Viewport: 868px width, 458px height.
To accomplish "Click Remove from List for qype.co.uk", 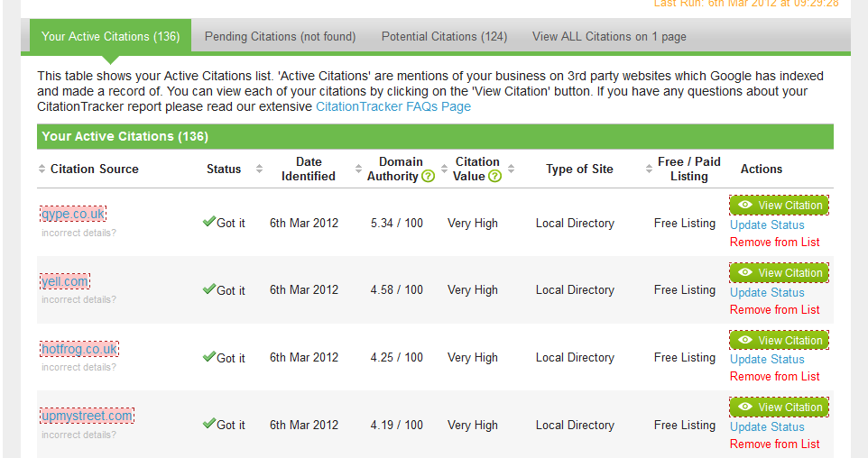I will click(774, 242).
